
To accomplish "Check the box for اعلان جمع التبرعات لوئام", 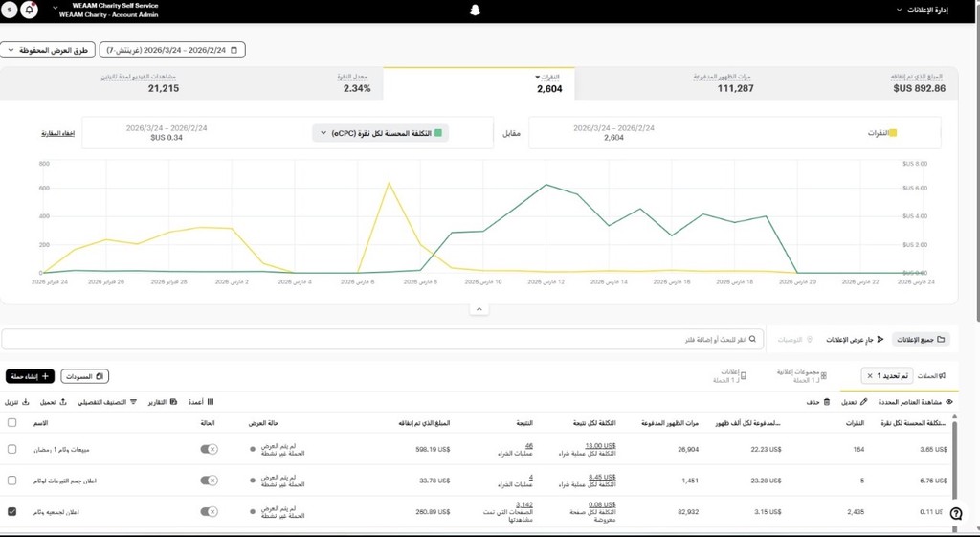I will [11, 481].
